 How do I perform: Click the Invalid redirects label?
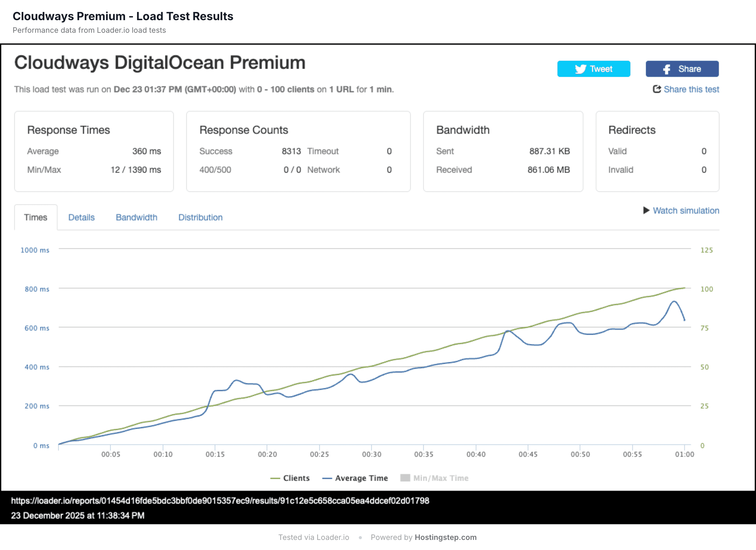click(621, 170)
